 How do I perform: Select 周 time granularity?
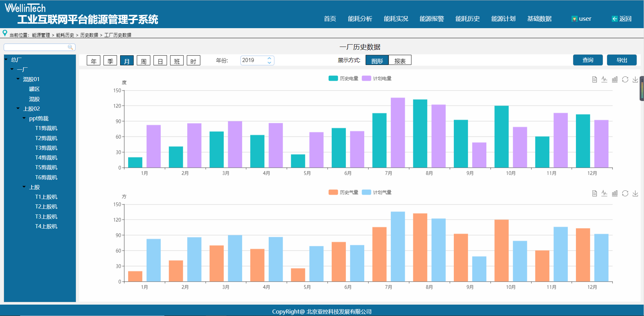pyautogui.click(x=144, y=61)
